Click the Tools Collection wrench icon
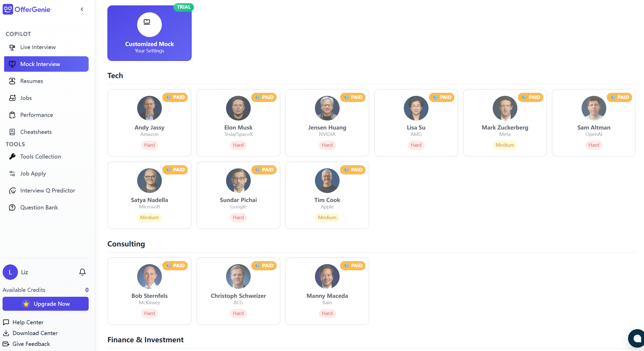The image size is (644, 351). [x=12, y=156]
